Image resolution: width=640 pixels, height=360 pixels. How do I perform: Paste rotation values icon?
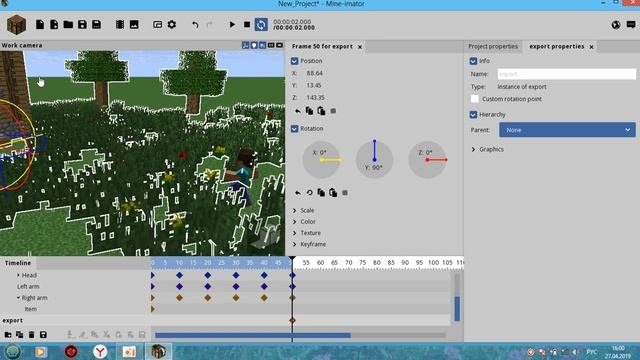(333, 193)
